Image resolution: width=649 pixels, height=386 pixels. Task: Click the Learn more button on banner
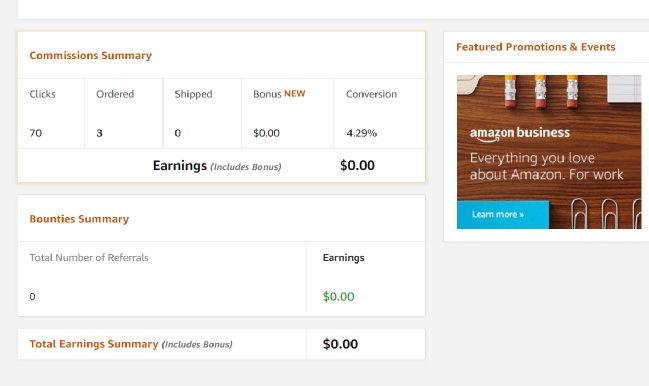pos(502,215)
